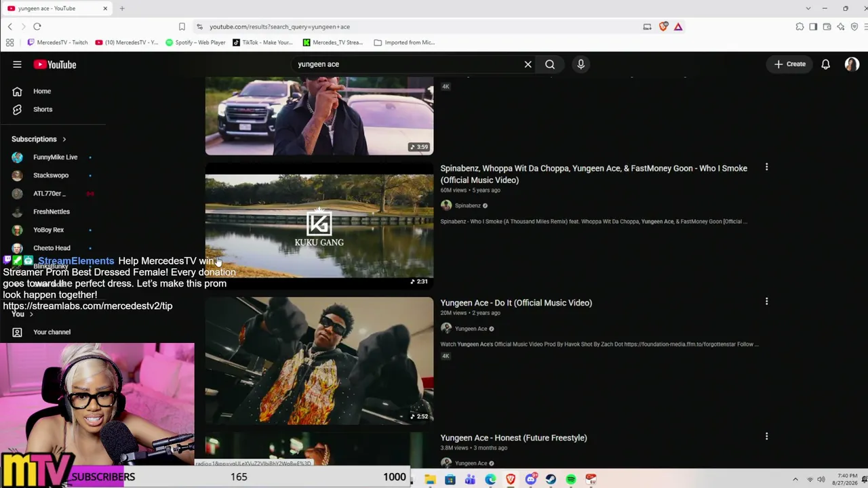Open the Brave Wallet icon

click(827, 26)
